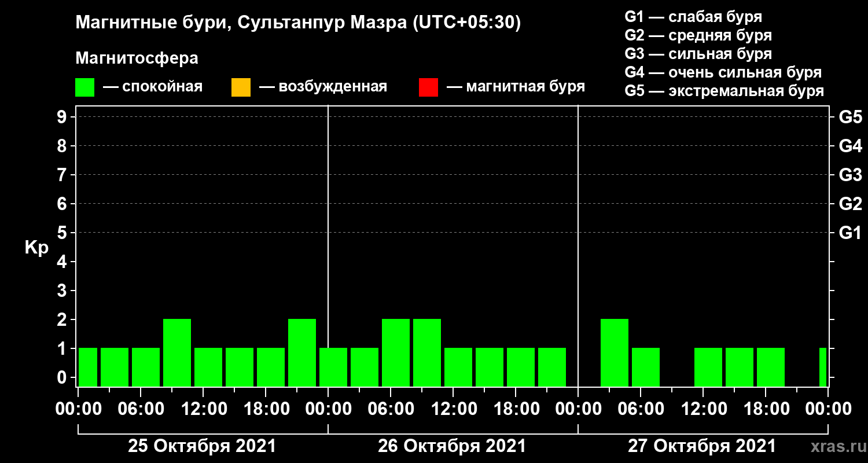Click the '— возбужденная' legend label
Viewport: 868px width, 463px height.
coord(323,87)
